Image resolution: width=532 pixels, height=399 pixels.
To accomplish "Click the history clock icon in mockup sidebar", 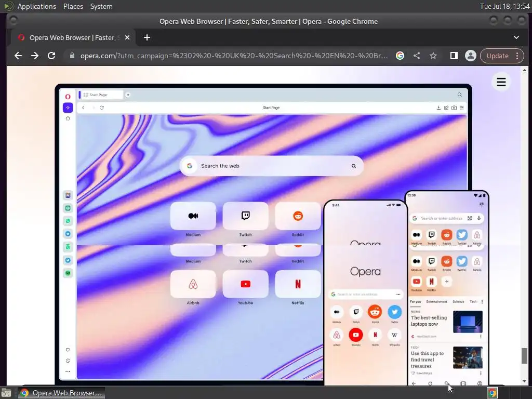I will tap(68, 361).
